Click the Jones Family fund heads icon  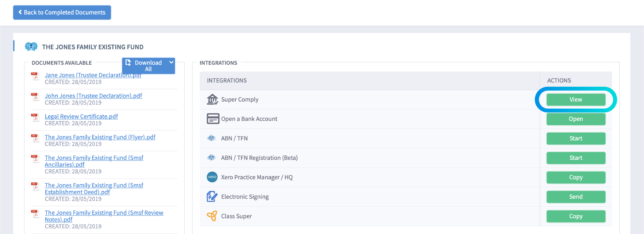pyautogui.click(x=31, y=47)
